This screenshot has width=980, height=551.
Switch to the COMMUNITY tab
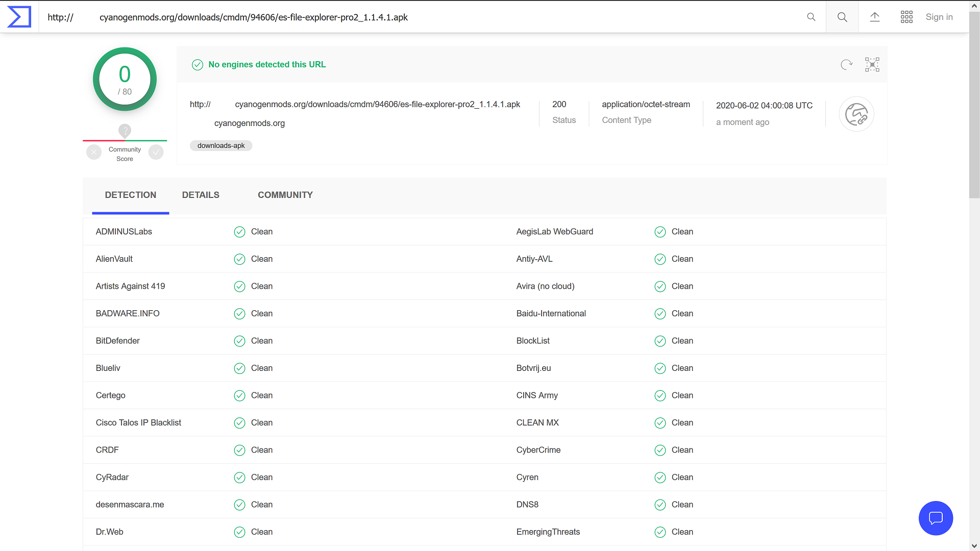point(285,195)
